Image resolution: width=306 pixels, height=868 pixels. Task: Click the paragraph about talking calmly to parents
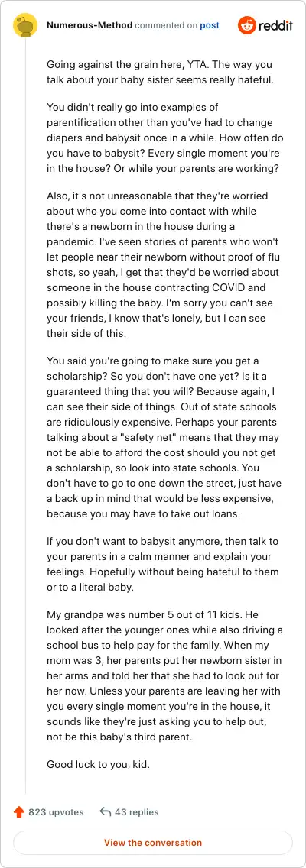[162, 563]
